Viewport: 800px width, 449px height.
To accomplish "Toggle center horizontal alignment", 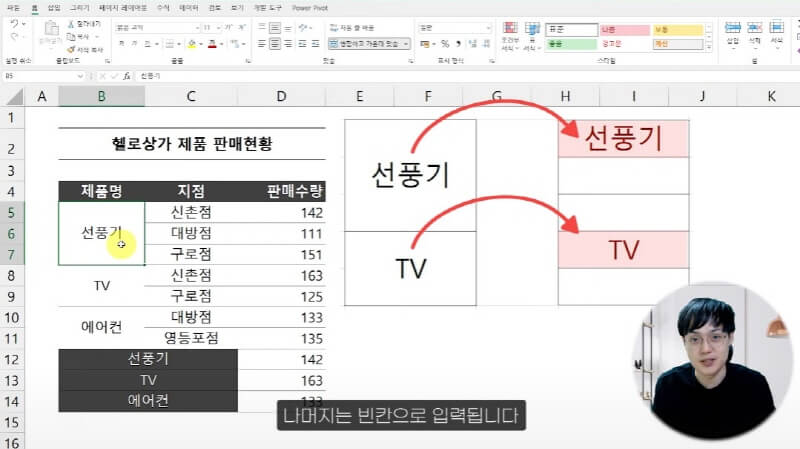I will 274,44.
